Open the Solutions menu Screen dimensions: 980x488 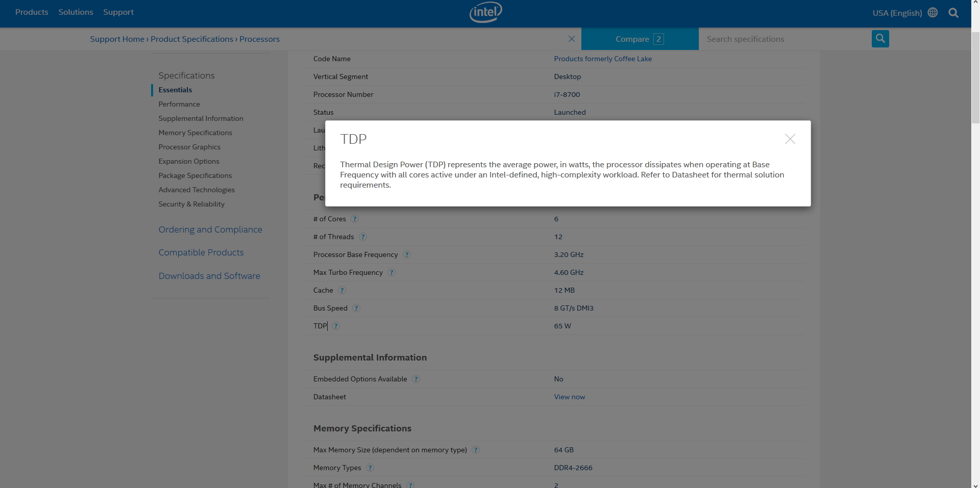pyautogui.click(x=76, y=12)
